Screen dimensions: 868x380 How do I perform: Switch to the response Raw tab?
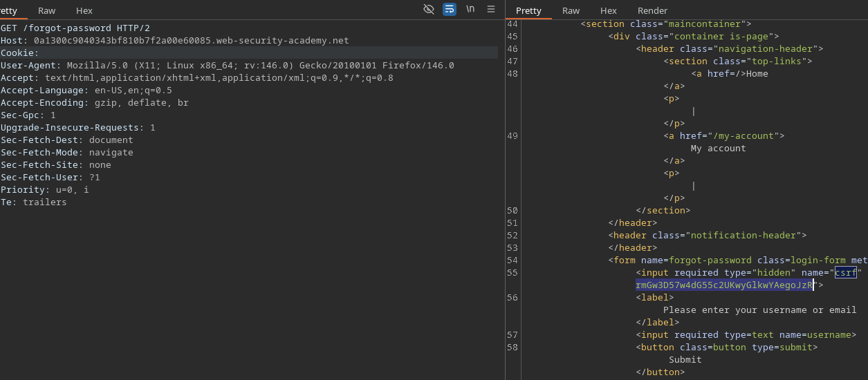click(x=571, y=10)
